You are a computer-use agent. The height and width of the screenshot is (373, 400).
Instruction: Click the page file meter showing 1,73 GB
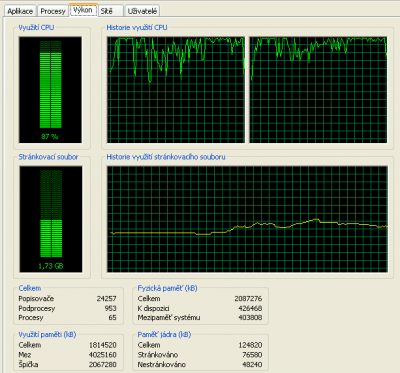tap(51, 219)
